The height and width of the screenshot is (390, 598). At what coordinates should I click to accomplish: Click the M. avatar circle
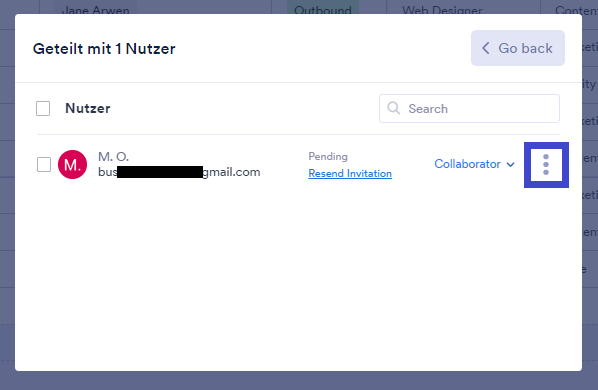coord(72,165)
